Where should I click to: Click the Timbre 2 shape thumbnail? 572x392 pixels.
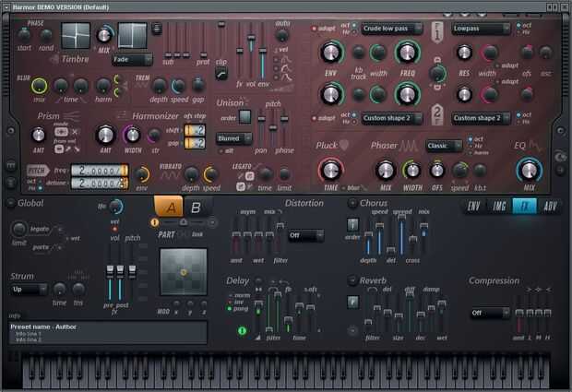(x=133, y=35)
